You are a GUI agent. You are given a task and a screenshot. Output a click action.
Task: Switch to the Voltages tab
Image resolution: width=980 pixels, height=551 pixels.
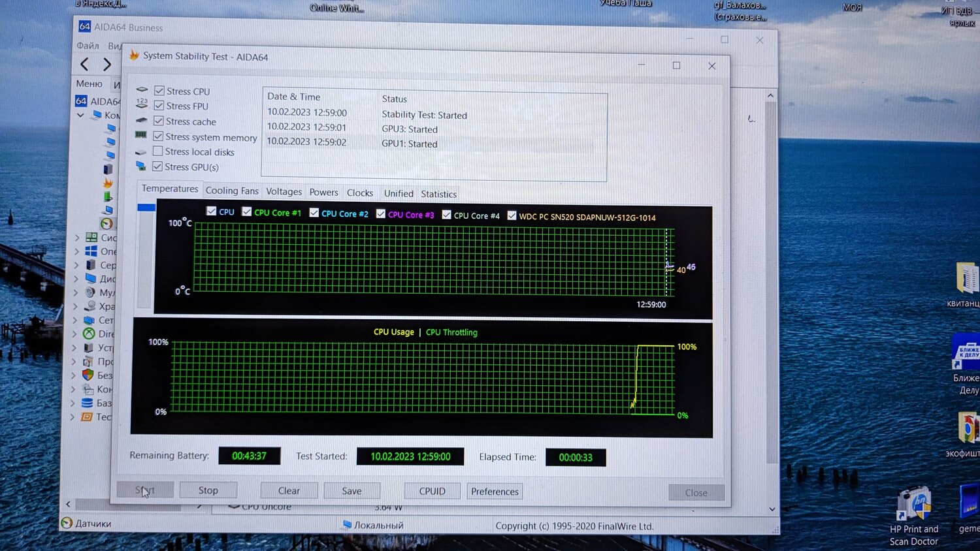click(284, 191)
